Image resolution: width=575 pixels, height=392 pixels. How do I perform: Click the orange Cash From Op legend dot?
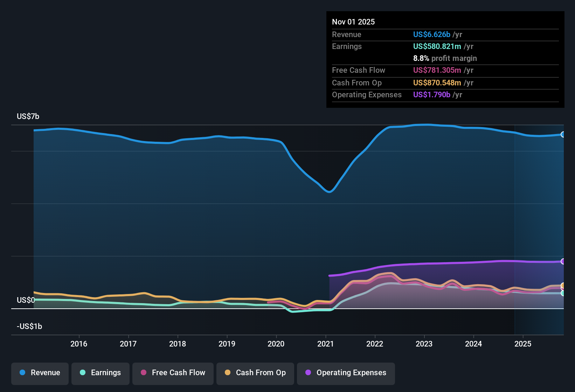tap(228, 373)
